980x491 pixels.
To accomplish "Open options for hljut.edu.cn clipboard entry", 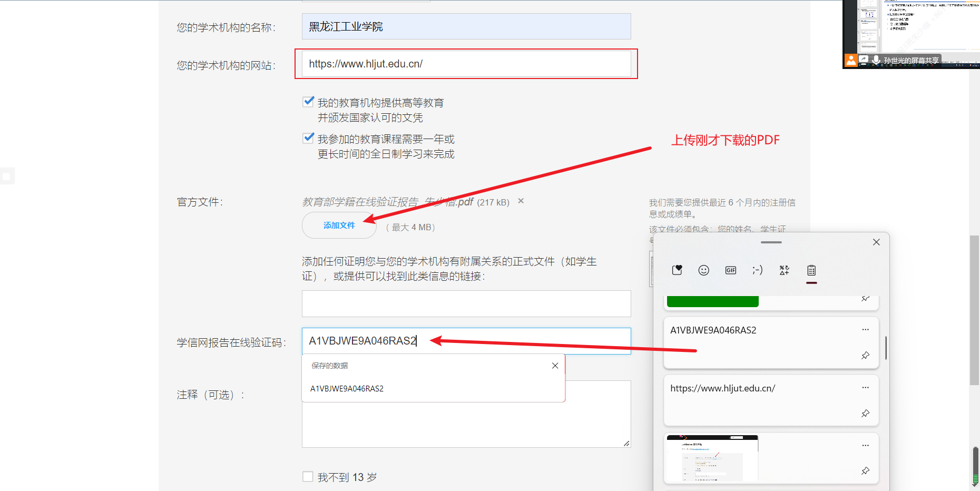I will click(x=865, y=388).
